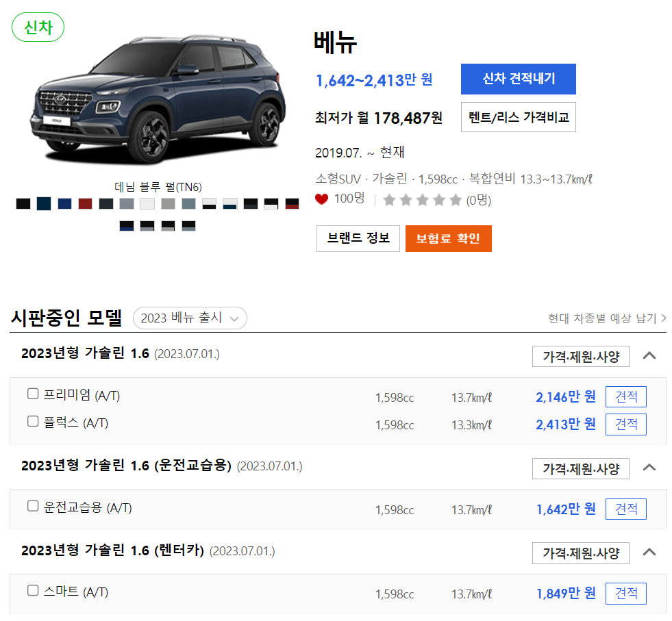The width and height of the screenshot is (672, 621).
Task: Request 견적 for 스마트 trim
Action: click(625, 594)
